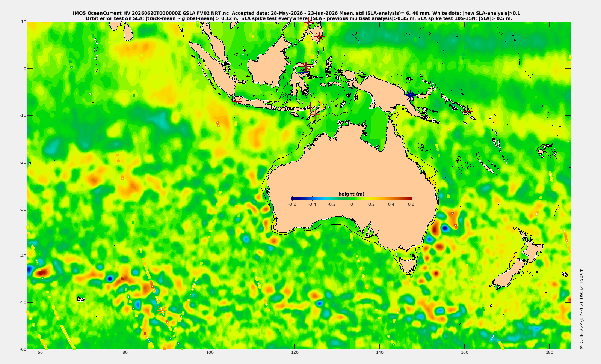The width and height of the screenshot is (601, 364).
Task: Click the dark blue eddy near 76E 45S
Action: 110,278
